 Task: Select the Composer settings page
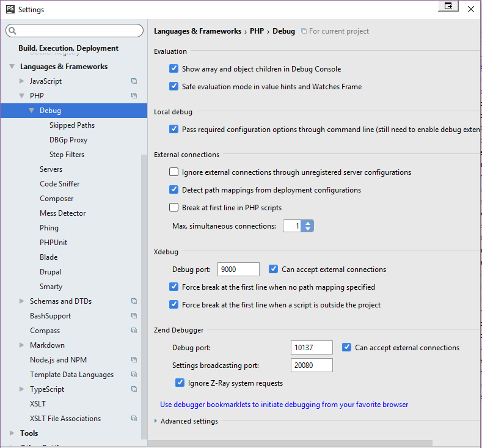[56, 199]
